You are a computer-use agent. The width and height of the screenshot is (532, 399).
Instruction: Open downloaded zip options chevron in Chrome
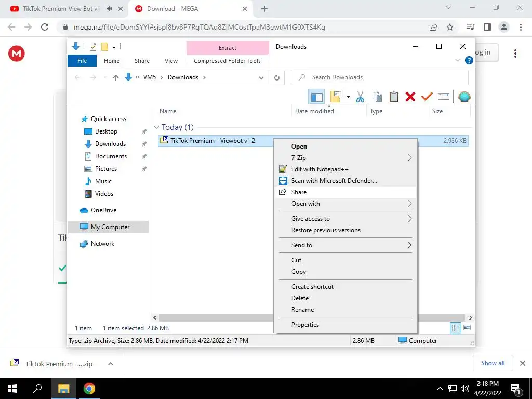pyautogui.click(x=110, y=364)
